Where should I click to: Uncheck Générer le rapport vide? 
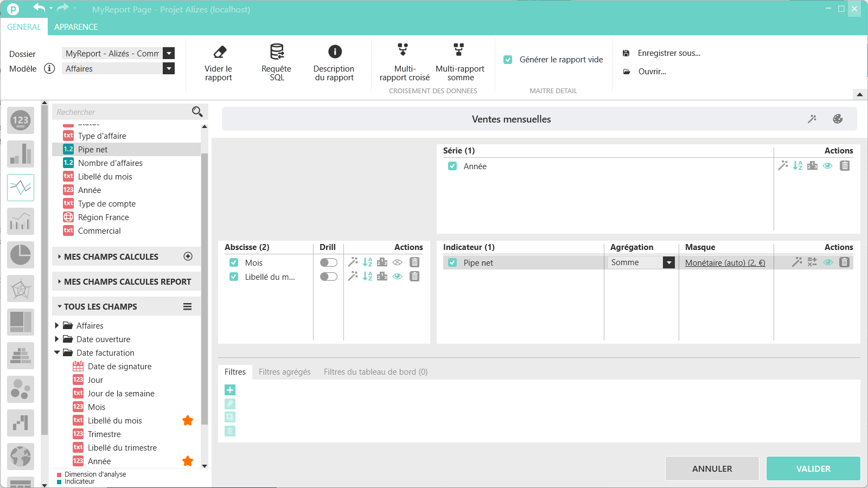[508, 60]
